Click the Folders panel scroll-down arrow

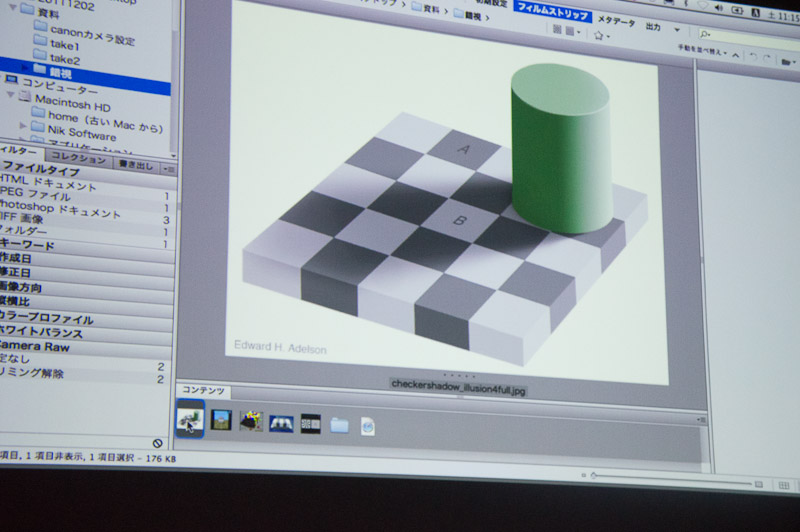pos(173,155)
